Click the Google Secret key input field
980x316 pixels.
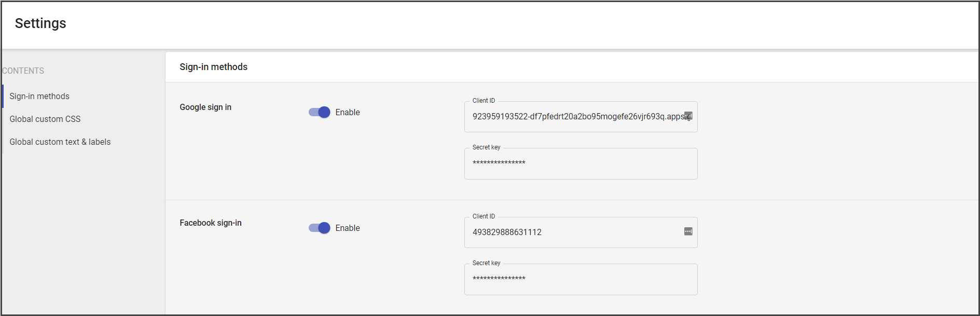pyautogui.click(x=581, y=163)
